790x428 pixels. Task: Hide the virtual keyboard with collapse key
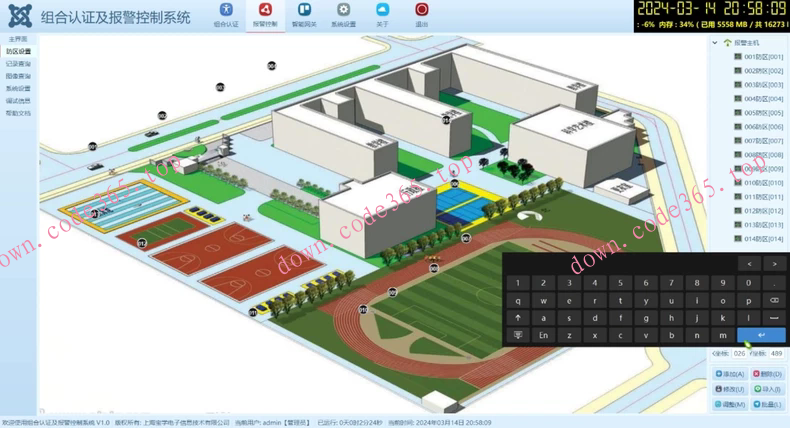pos(517,335)
